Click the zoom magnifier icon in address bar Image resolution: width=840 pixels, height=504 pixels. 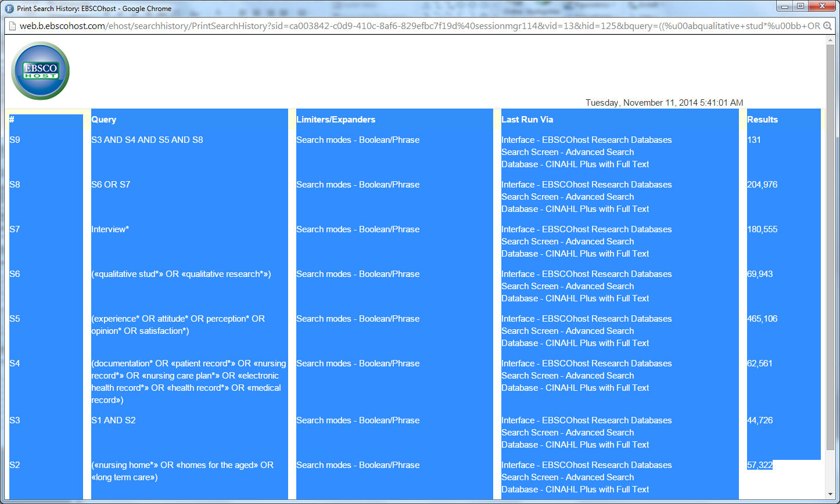point(828,26)
